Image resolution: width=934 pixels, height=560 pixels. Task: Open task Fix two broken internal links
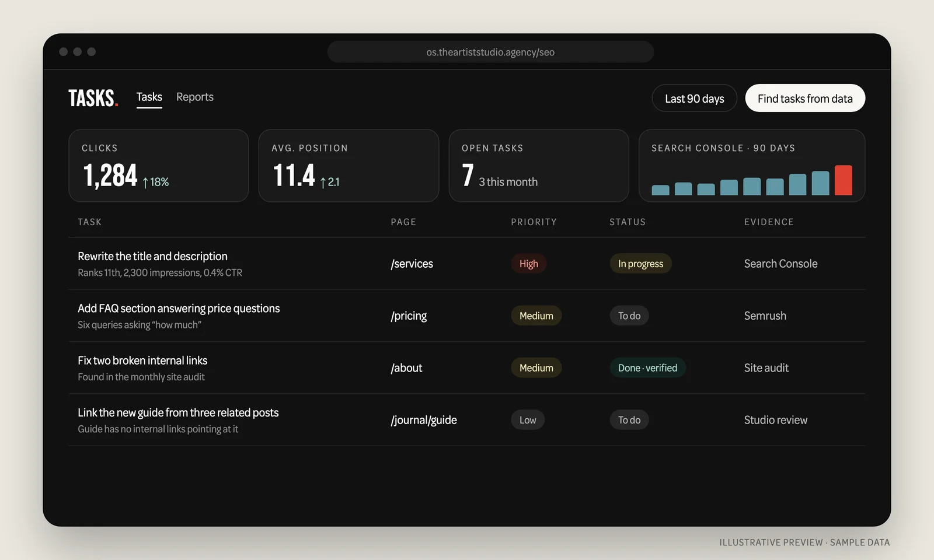[142, 360]
